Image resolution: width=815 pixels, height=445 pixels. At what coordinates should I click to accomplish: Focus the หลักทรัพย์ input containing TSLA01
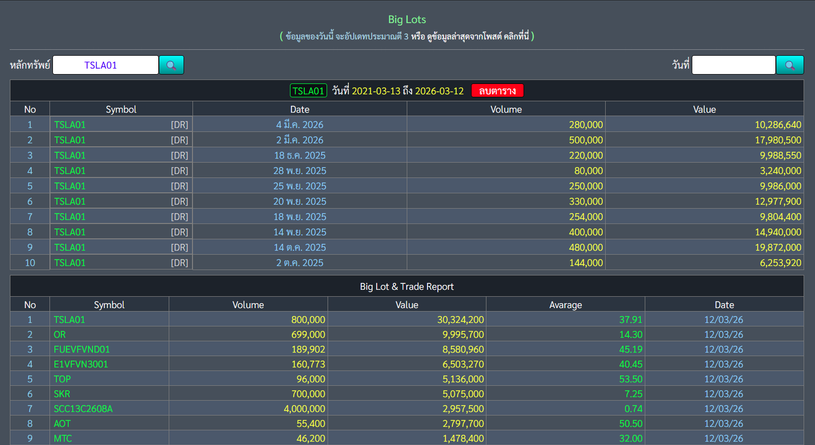105,65
